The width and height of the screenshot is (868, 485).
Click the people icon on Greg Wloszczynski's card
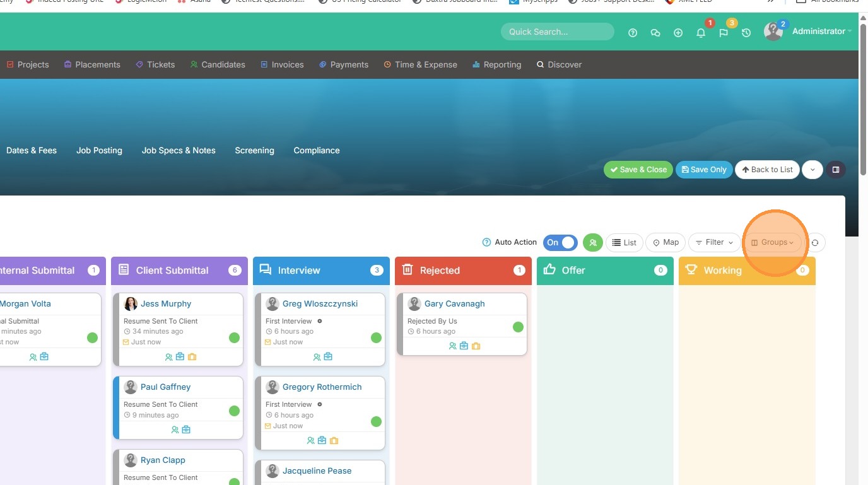click(x=317, y=357)
